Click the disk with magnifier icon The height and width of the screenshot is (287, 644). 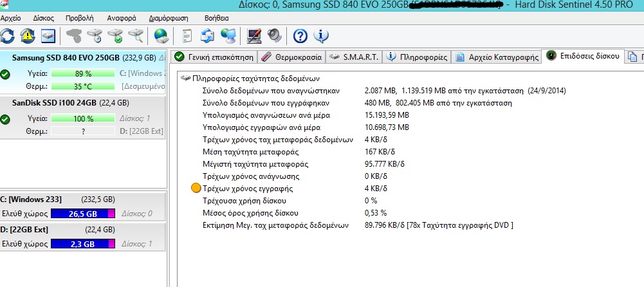tap(136, 36)
